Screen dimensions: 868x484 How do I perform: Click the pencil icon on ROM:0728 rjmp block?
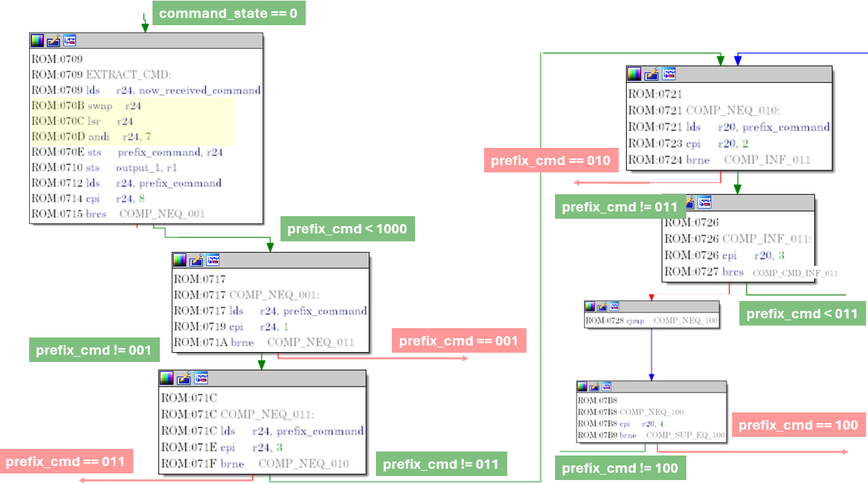pyautogui.click(x=602, y=306)
